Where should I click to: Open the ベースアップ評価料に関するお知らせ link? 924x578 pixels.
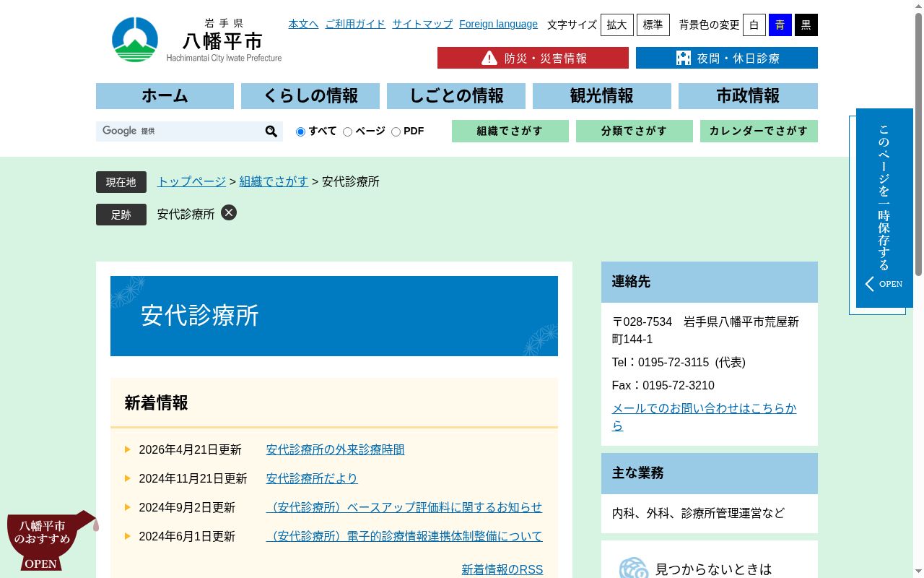(404, 507)
